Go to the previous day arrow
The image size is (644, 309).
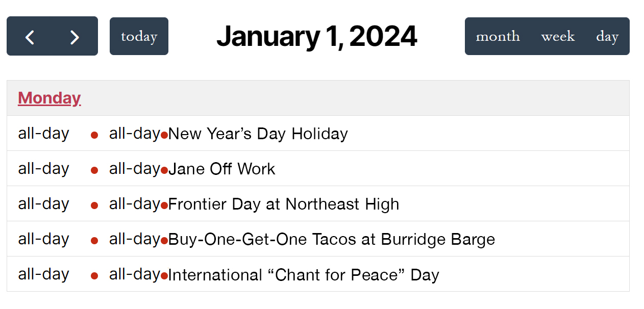coord(30,37)
